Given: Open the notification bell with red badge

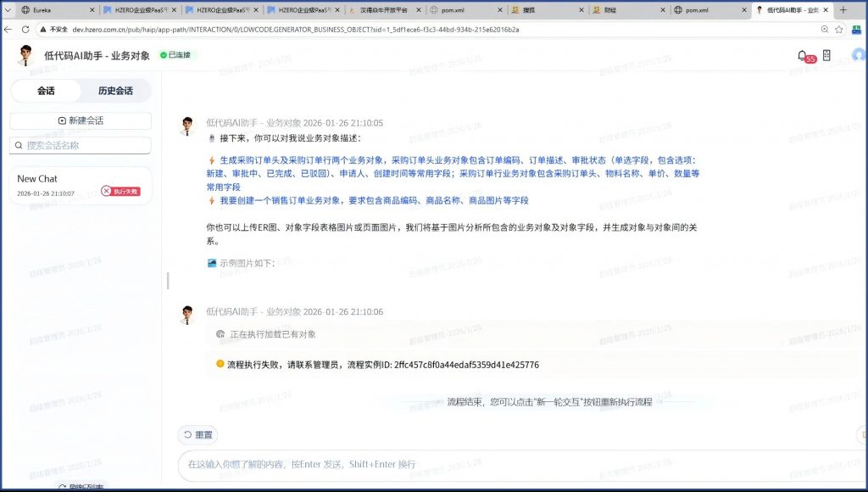Looking at the screenshot, I should (803, 55).
